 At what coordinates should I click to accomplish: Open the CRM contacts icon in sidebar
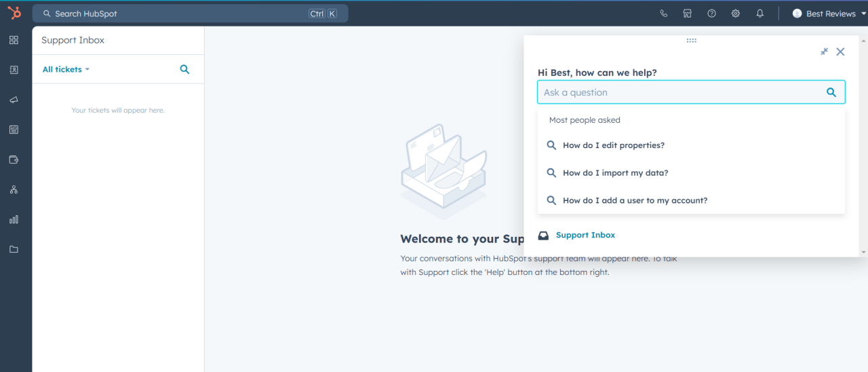(x=14, y=70)
